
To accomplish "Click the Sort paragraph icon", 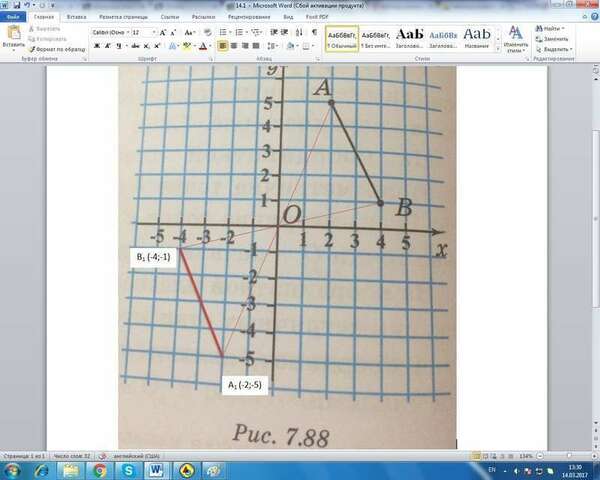I will (299, 33).
